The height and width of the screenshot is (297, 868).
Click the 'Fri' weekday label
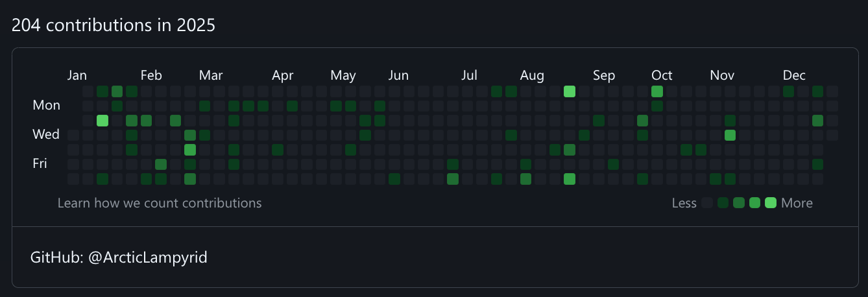coord(40,163)
